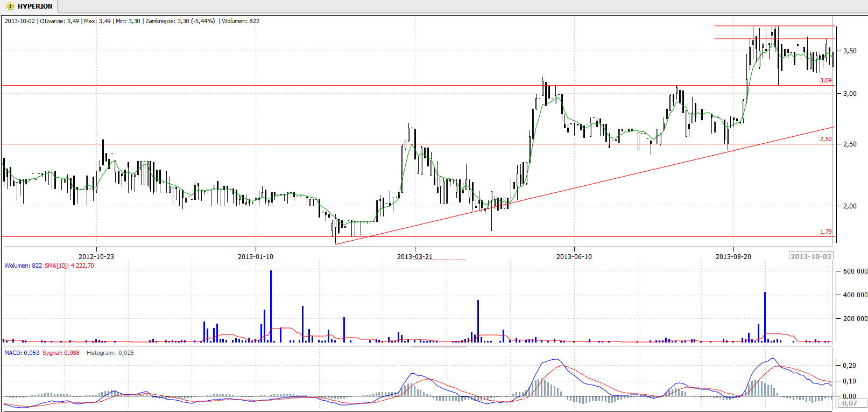Select the red 1,79 support level label

(x=825, y=232)
